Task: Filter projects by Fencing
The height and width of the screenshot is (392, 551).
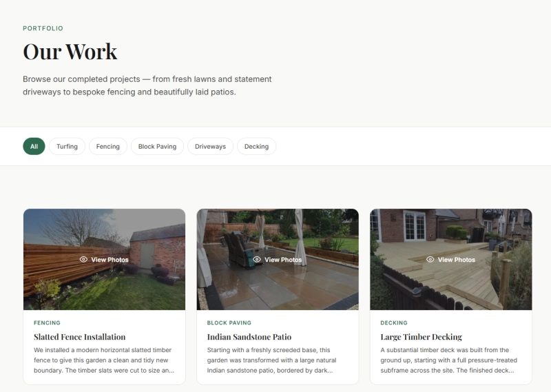Action: pyautogui.click(x=108, y=146)
